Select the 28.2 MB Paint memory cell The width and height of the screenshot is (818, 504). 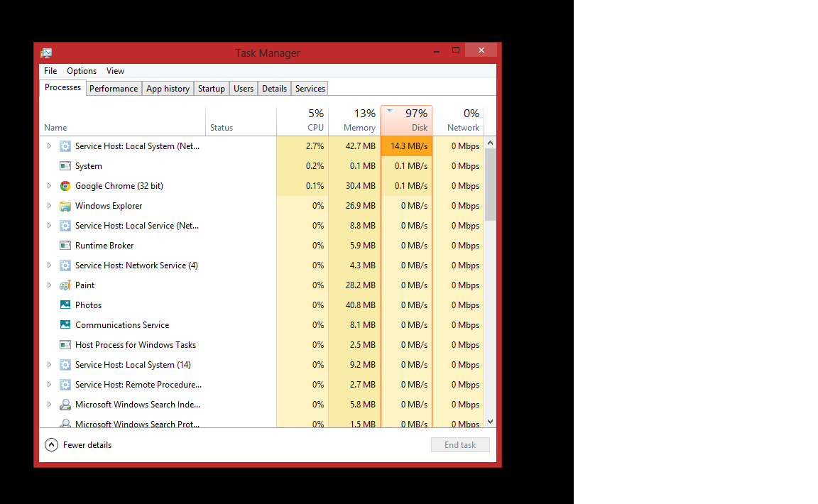(355, 285)
